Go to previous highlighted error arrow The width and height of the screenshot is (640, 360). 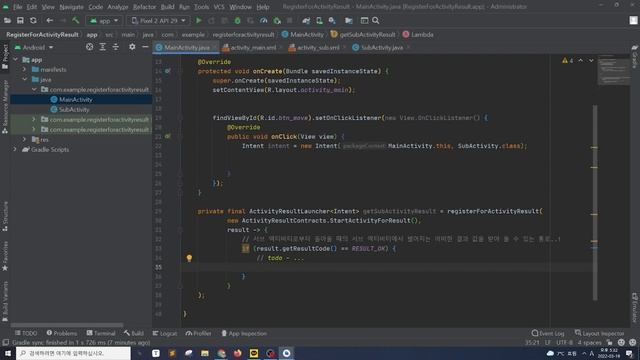point(580,60)
